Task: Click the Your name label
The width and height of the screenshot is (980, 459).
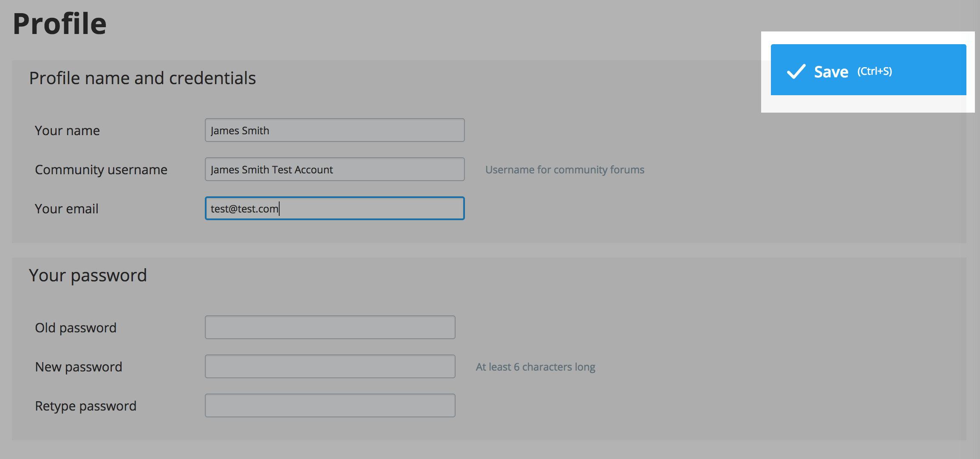Action: point(68,130)
